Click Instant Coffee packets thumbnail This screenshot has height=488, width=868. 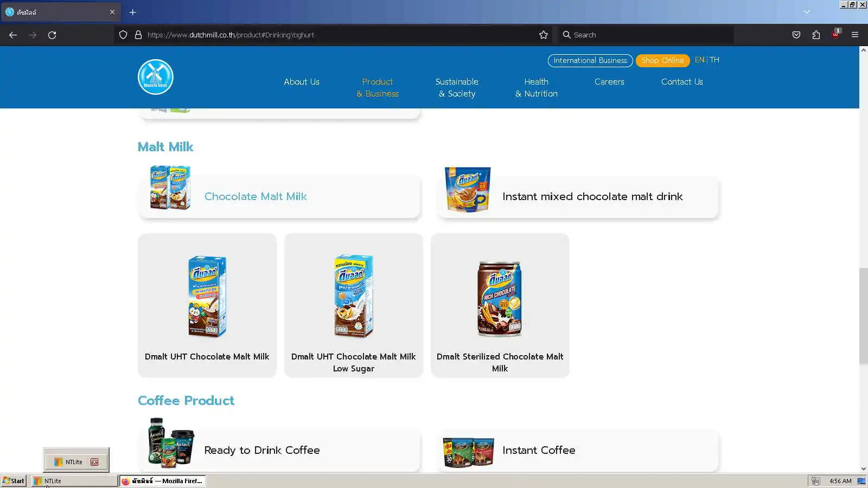pyautogui.click(x=468, y=452)
